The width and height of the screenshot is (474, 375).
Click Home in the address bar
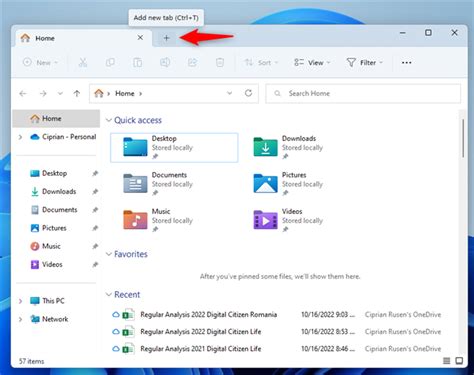125,93
